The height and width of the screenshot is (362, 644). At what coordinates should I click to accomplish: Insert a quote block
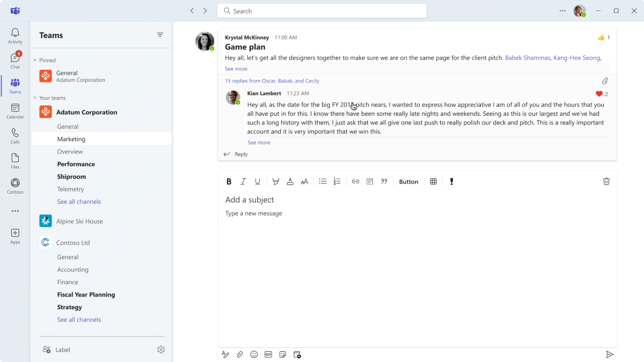384,182
